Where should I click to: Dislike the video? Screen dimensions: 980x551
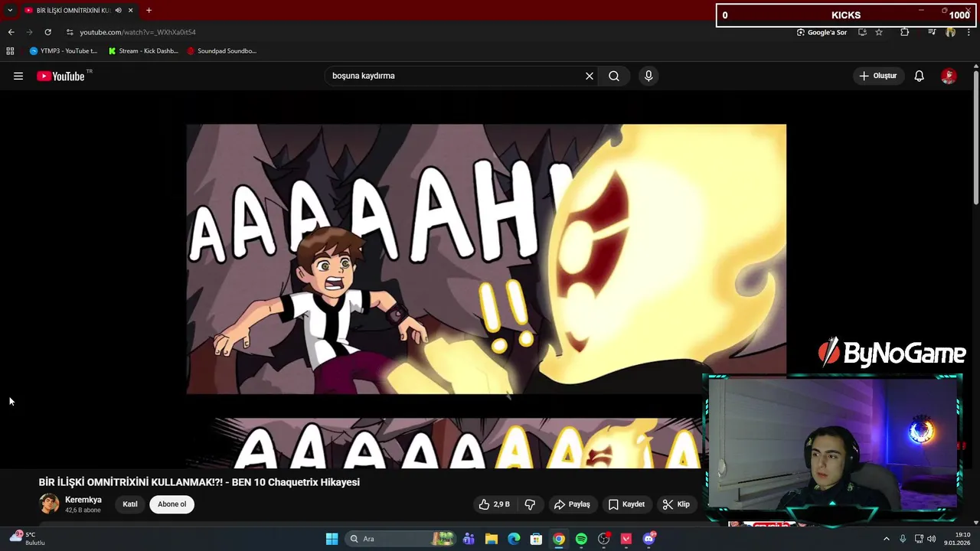coord(530,504)
